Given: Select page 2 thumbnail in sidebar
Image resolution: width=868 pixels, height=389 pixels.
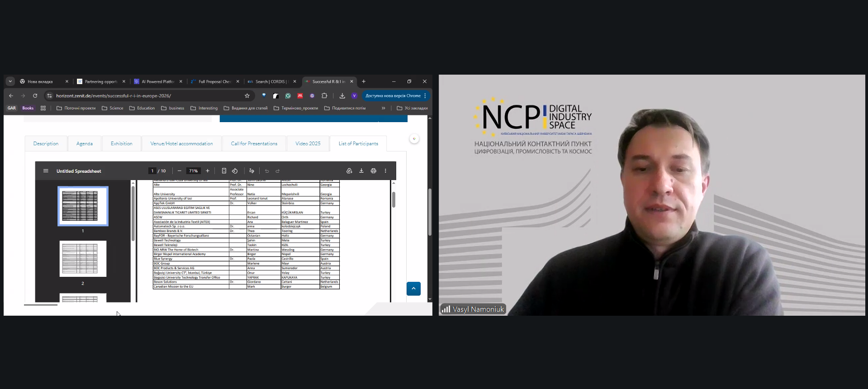Looking at the screenshot, I should click(x=83, y=259).
